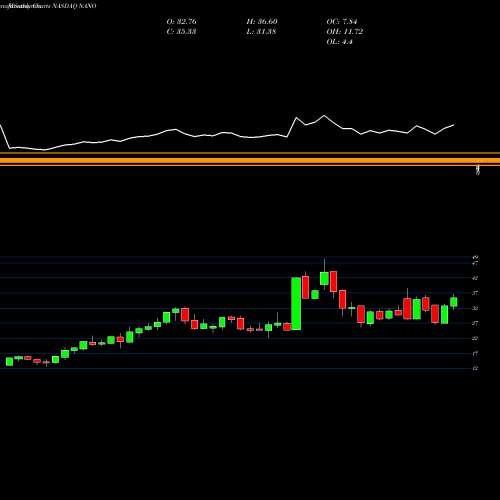Select the close value C: 35.33
Screen dimensions: 500x500
[x=181, y=32]
